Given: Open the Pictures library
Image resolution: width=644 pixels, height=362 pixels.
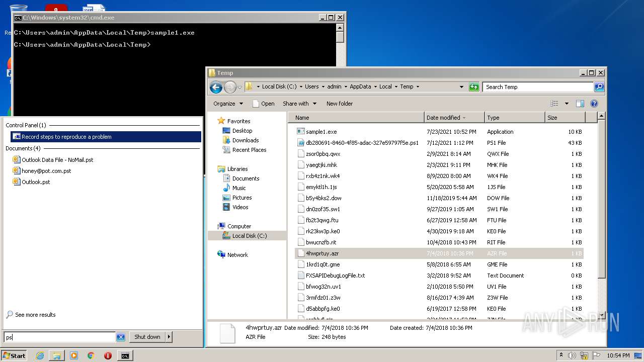Looking at the screenshot, I should (x=242, y=198).
